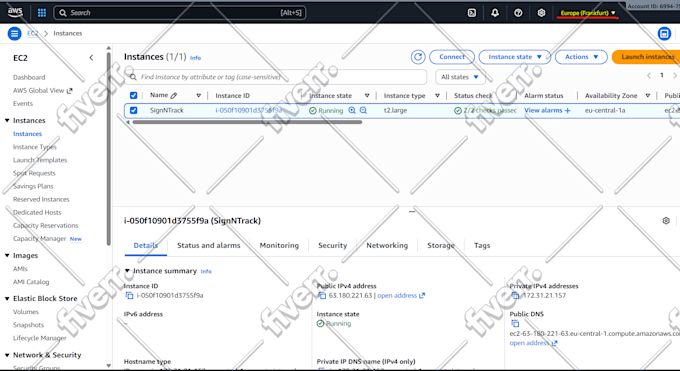Click the panel resize handle bar
Viewport: 680px width, 371px height.
(412, 212)
